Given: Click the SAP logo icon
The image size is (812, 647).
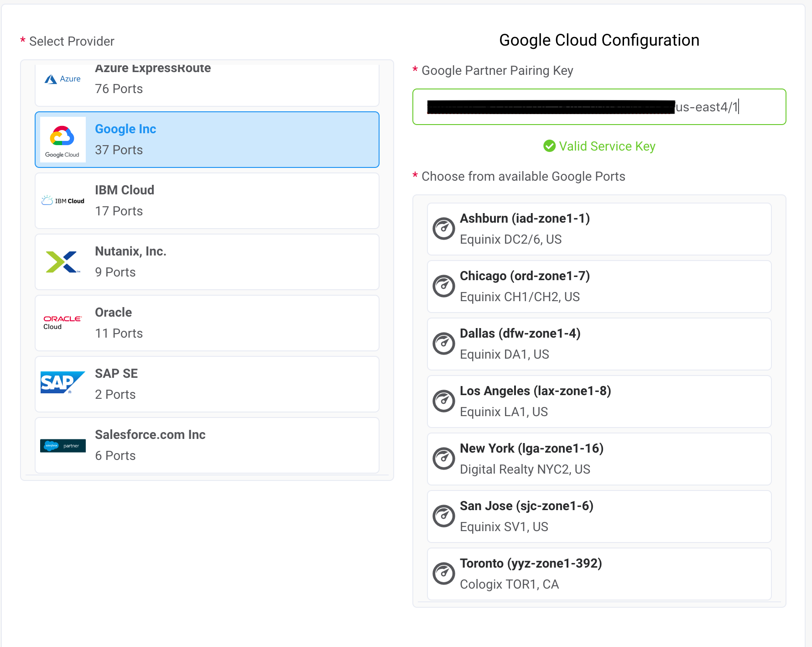Looking at the screenshot, I should tap(62, 383).
